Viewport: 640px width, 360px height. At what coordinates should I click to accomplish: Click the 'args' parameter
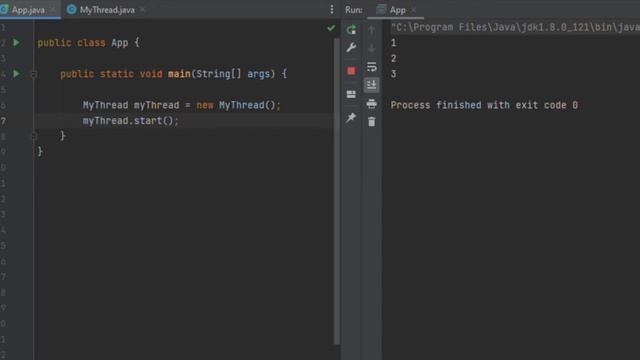coord(258,74)
